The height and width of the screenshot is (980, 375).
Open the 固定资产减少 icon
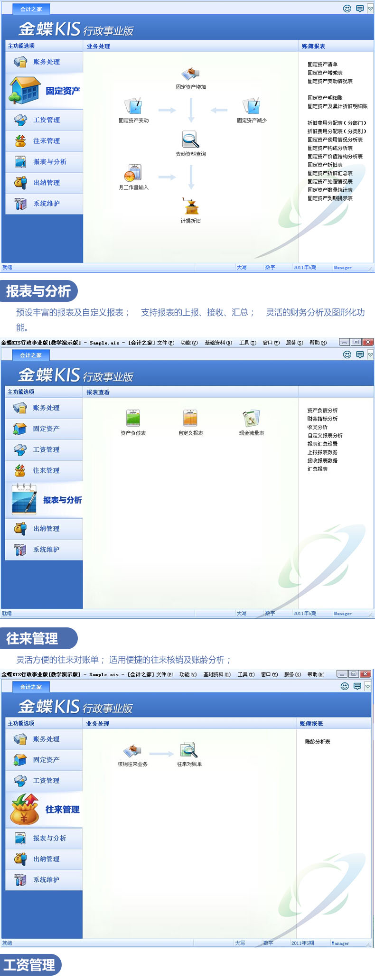pyautogui.click(x=251, y=105)
